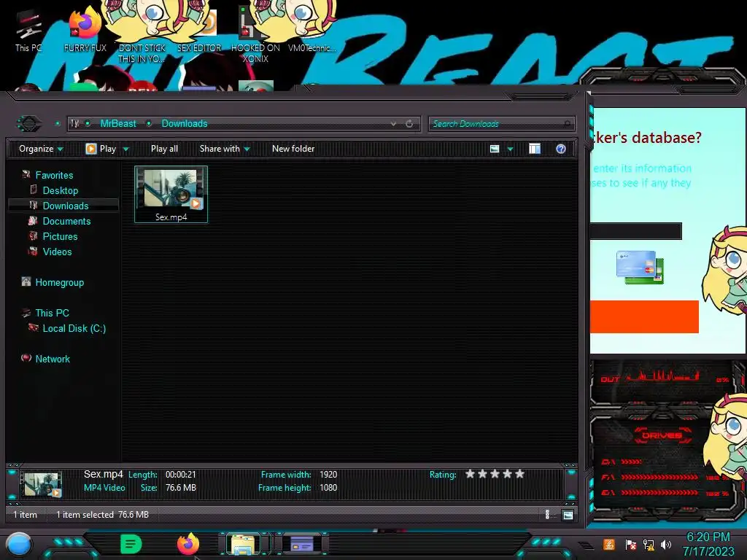Viewport: 747px width, 560px height.
Task: Open Firefox from the taskbar
Action: tap(187, 544)
